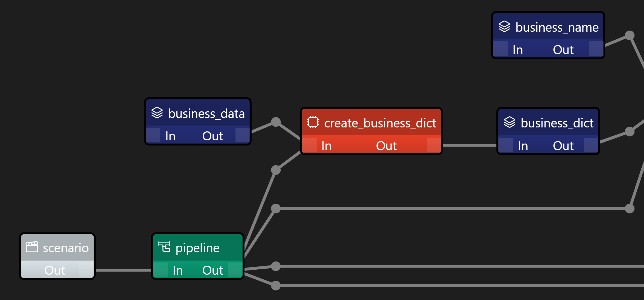Click the layers icon on business_dict node
Viewport: 644px width, 300px height.
tap(509, 122)
